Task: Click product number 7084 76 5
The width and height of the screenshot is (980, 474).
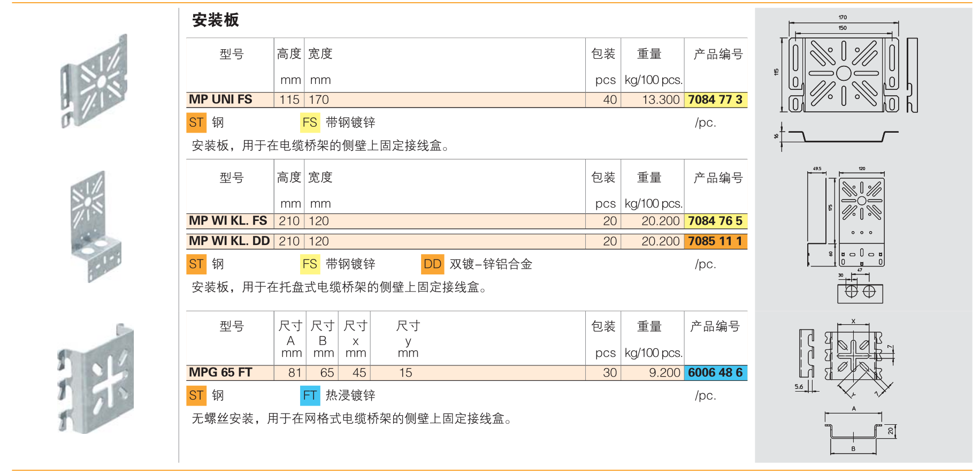Action: pyautogui.click(x=715, y=221)
